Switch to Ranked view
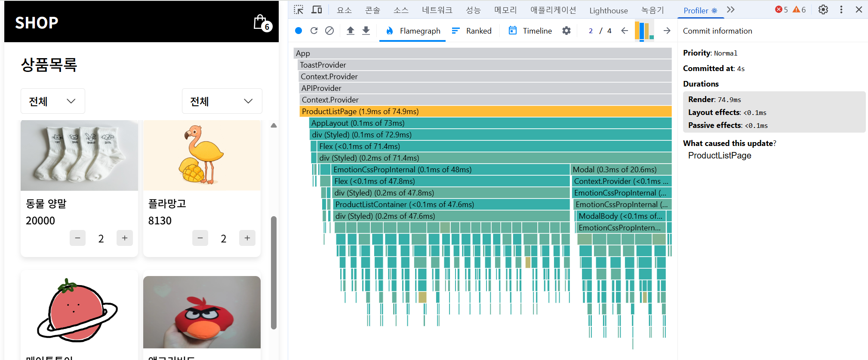 (x=471, y=31)
